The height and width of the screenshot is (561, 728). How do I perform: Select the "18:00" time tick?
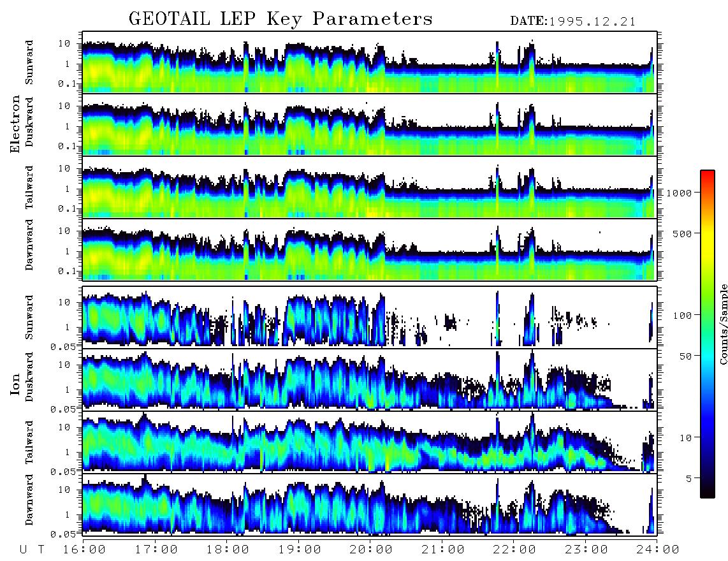(228, 550)
